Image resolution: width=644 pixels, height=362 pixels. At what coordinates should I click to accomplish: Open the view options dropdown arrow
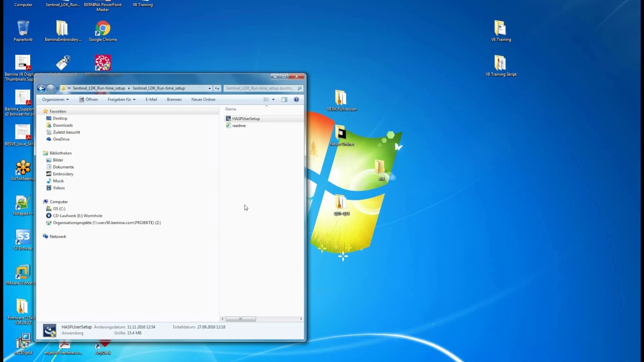(x=273, y=100)
